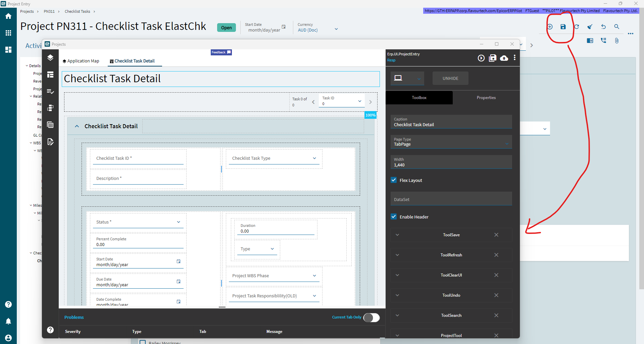Click the UNHIDE button
The width and height of the screenshot is (644, 344).
(450, 78)
